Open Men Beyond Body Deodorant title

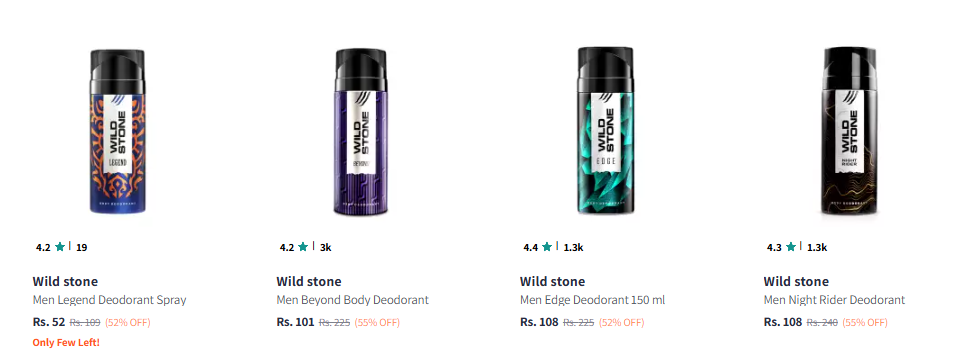click(352, 300)
